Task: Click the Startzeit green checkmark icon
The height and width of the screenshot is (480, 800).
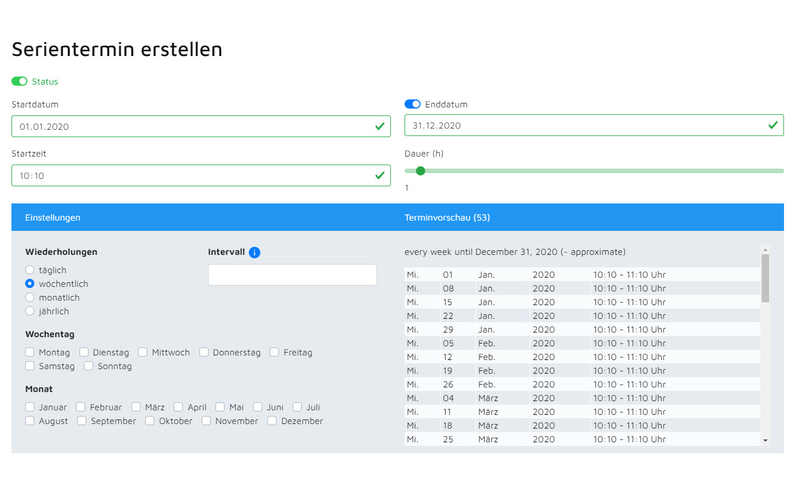Action: click(x=380, y=175)
